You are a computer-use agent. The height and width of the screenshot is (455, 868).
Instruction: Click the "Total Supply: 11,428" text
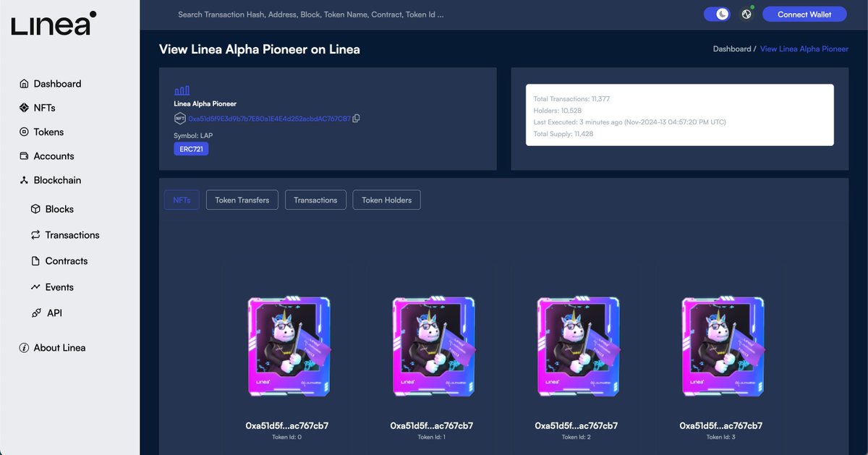click(562, 134)
